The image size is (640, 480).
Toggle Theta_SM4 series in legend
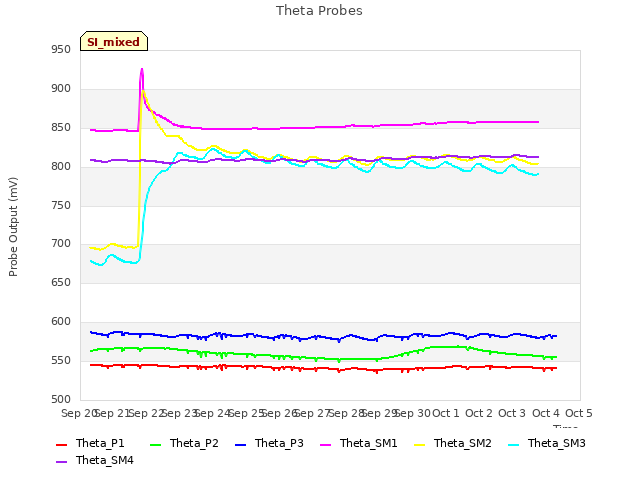coord(95,460)
